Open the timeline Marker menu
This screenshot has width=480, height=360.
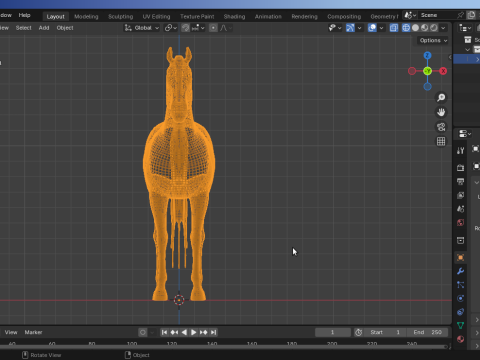coord(33,332)
